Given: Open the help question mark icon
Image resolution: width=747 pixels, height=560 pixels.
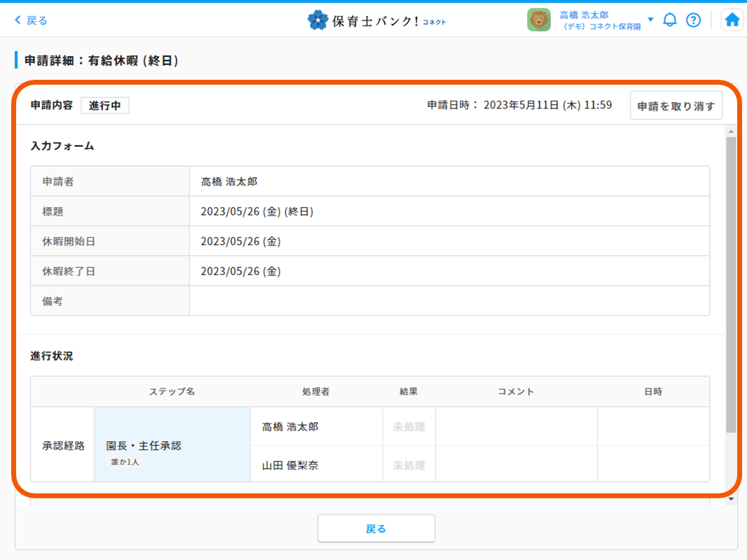Looking at the screenshot, I should pyautogui.click(x=693, y=20).
